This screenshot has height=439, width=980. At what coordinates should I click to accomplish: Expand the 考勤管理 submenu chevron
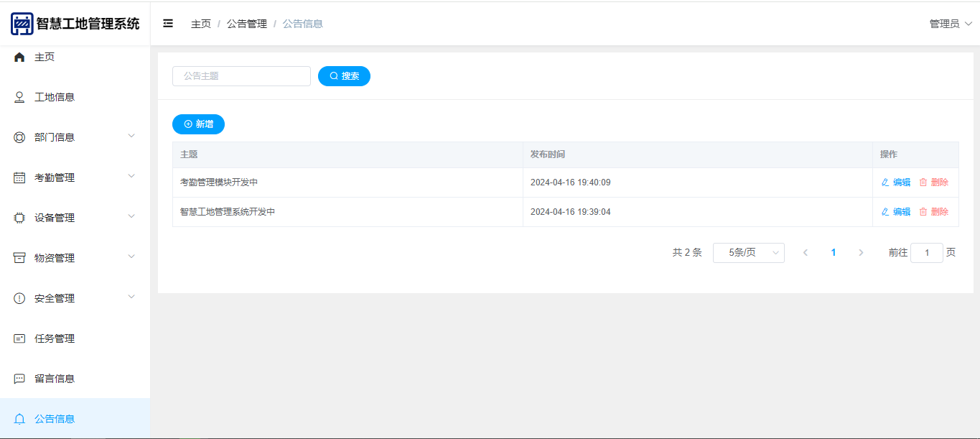[131, 176]
